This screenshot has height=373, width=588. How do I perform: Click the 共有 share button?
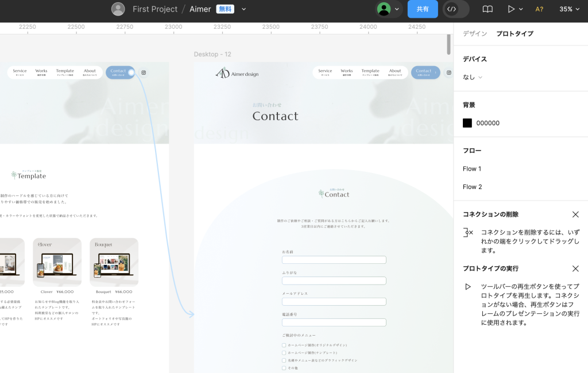[423, 9]
